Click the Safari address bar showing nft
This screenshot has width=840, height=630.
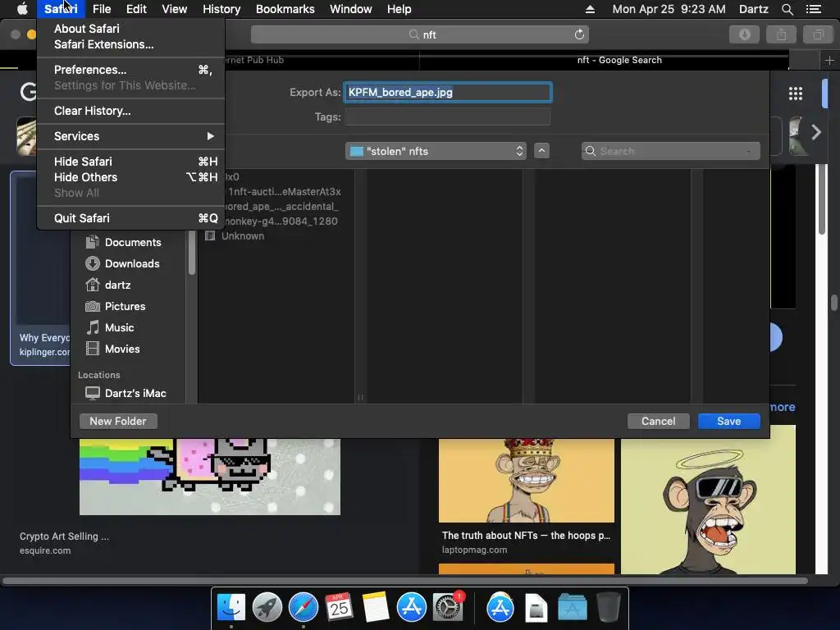click(420, 34)
